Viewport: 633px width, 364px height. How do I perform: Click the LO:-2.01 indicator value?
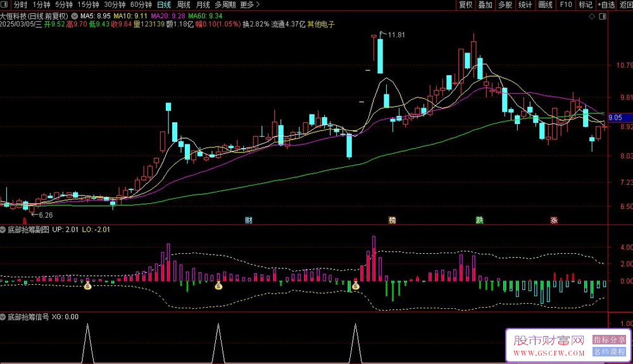96,230
